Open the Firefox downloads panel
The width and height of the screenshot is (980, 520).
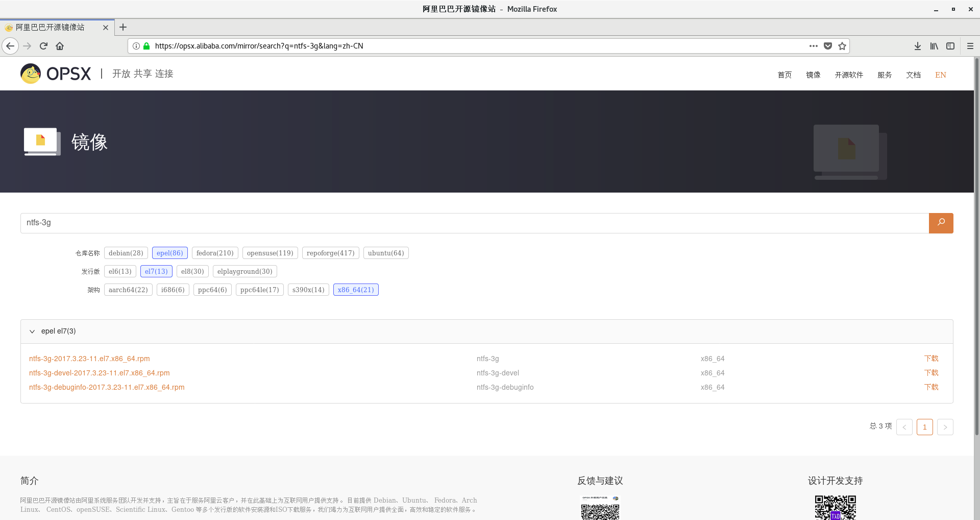click(918, 46)
